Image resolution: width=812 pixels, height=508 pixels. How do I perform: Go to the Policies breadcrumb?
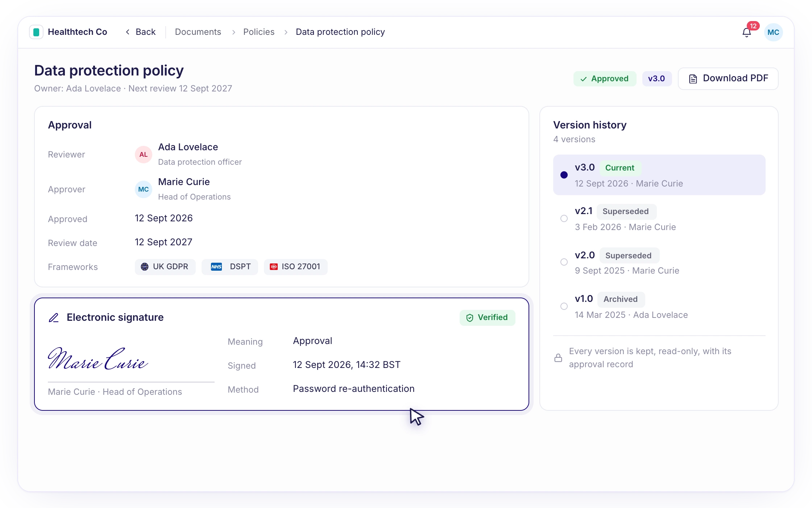(x=259, y=32)
